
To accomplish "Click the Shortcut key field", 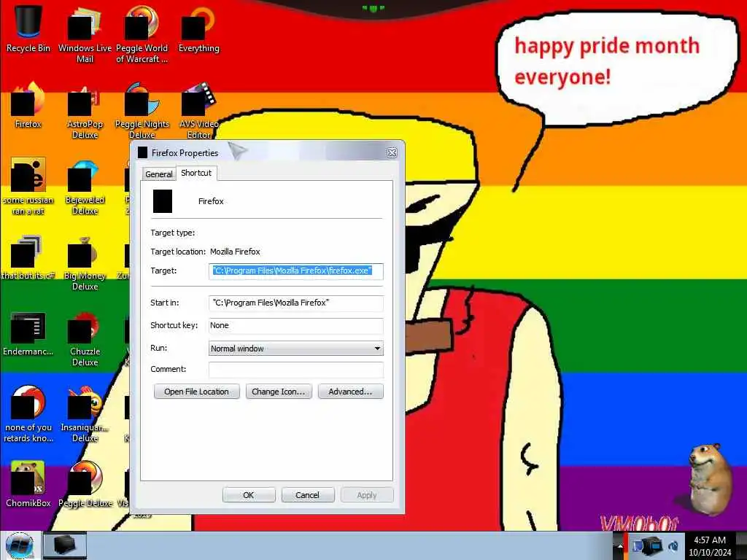I will pyautogui.click(x=296, y=326).
